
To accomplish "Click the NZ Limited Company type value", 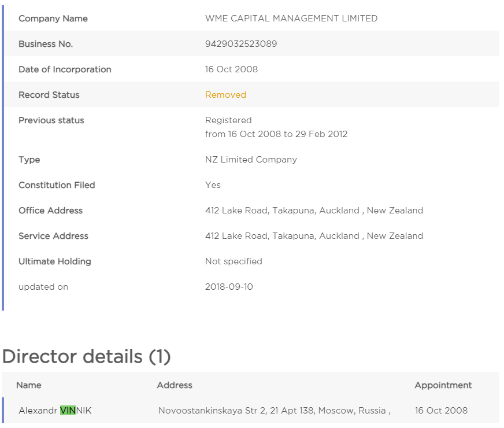I will tap(251, 160).
